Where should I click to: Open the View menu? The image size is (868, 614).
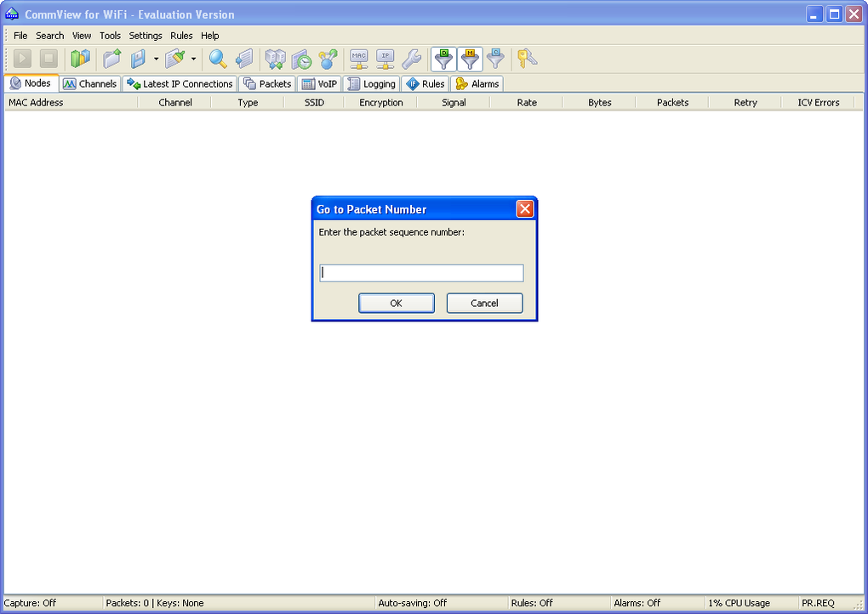(x=82, y=36)
